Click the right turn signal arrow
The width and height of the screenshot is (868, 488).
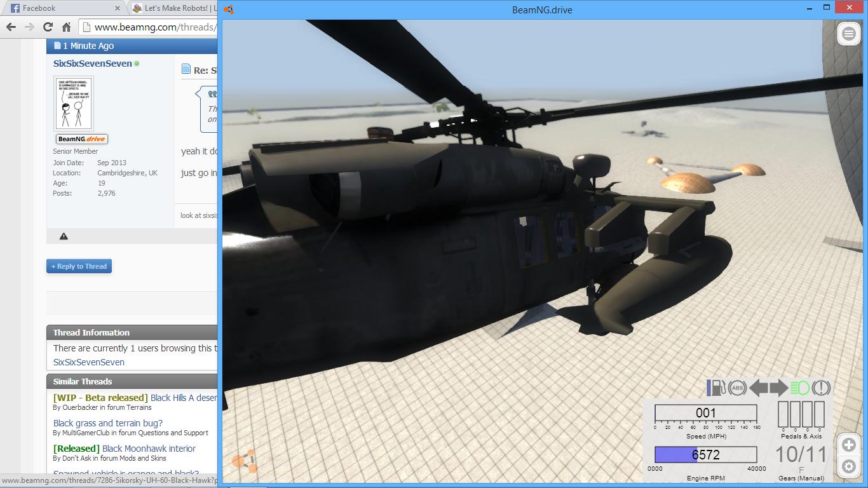778,388
